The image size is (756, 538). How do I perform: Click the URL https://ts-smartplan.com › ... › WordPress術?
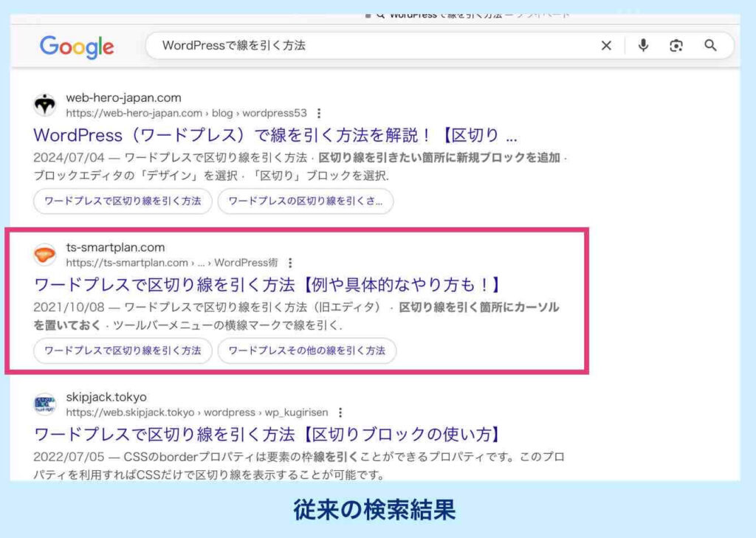click(x=172, y=263)
